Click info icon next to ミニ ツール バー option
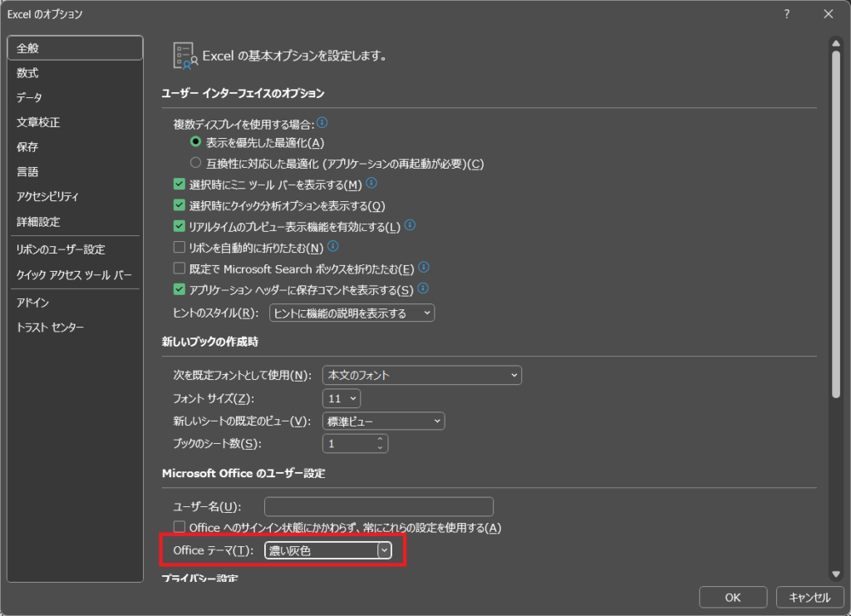The height and width of the screenshot is (616, 851). (371, 184)
